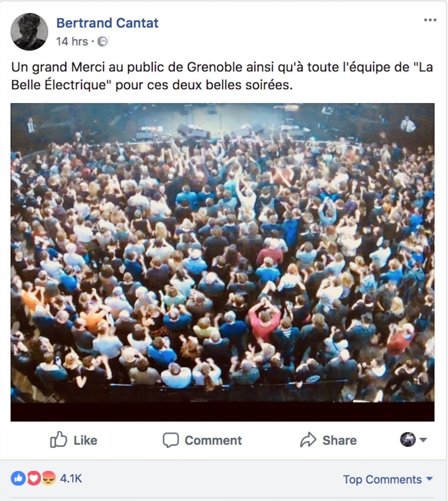Expand the arrow beside the small avatar
Viewport: 448px width, 501px height.
pos(423,440)
